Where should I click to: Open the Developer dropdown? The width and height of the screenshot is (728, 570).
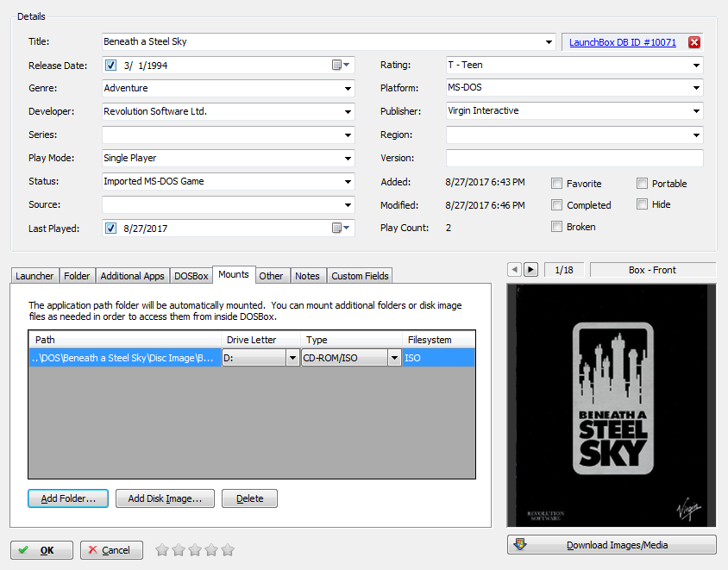coord(348,111)
